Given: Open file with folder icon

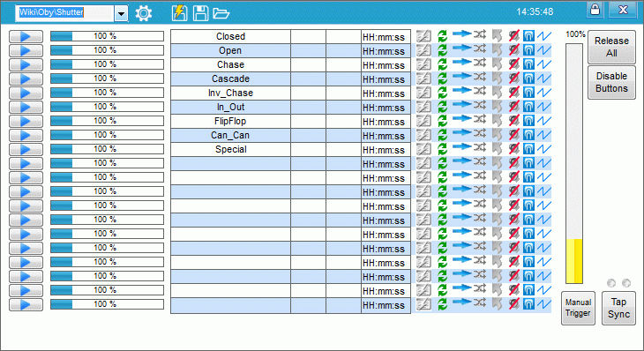Looking at the screenshot, I should [221, 13].
